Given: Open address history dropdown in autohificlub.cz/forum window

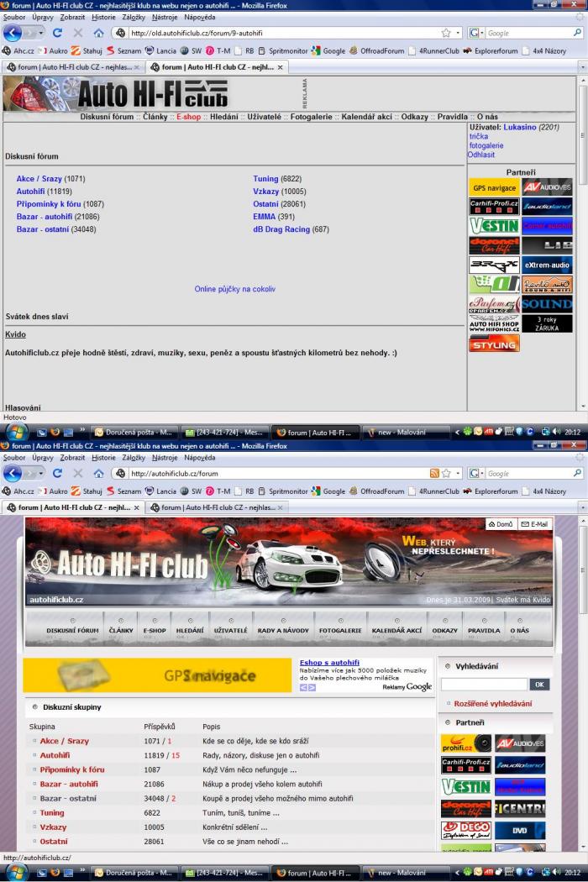Looking at the screenshot, I should (458, 474).
